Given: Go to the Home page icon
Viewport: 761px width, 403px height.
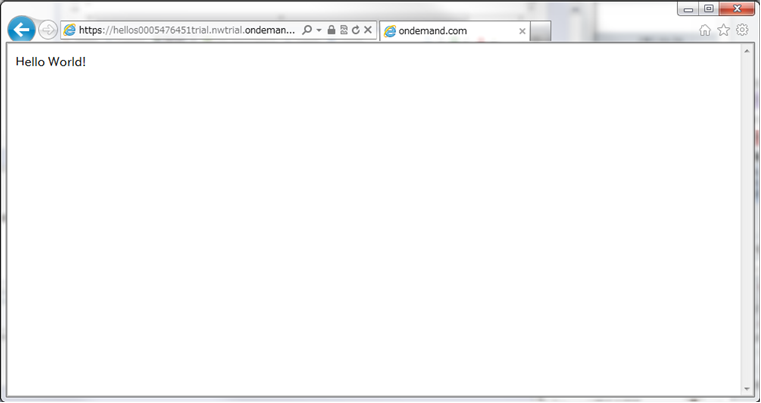Looking at the screenshot, I should pos(705,30).
